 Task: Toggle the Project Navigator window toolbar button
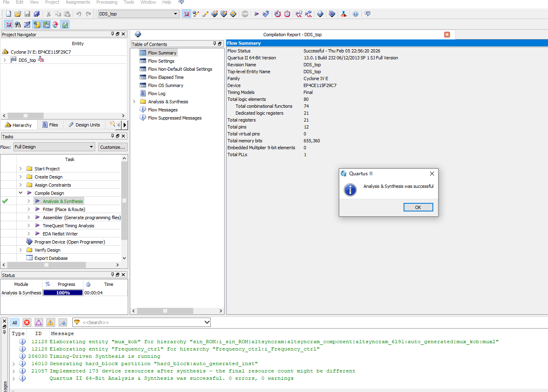[9, 24]
